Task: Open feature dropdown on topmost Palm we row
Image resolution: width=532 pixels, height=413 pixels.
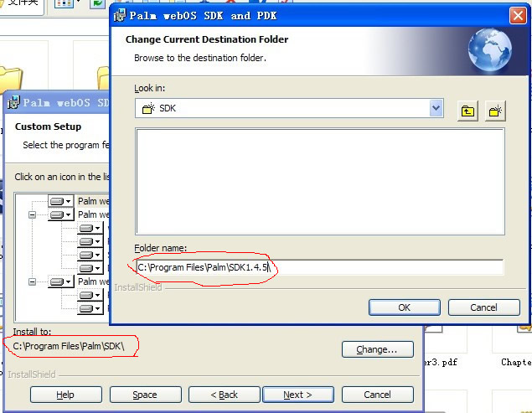Action: click(60, 201)
